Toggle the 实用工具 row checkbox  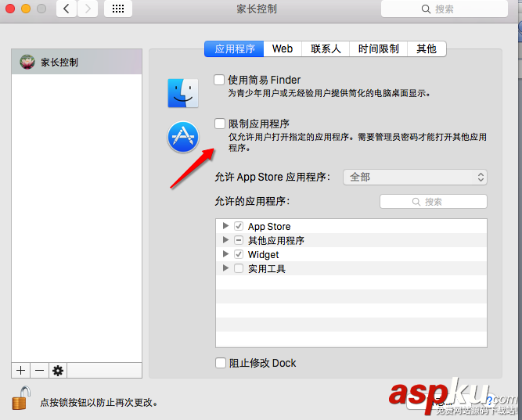coord(239,268)
